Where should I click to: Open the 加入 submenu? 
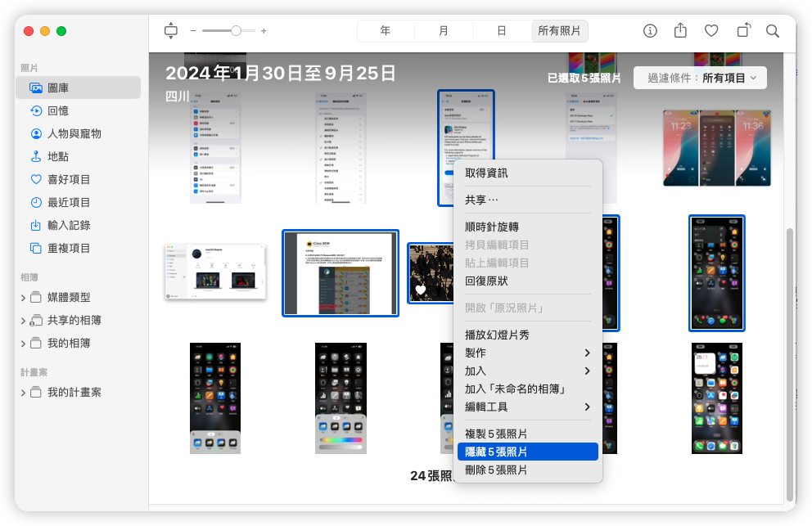528,371
